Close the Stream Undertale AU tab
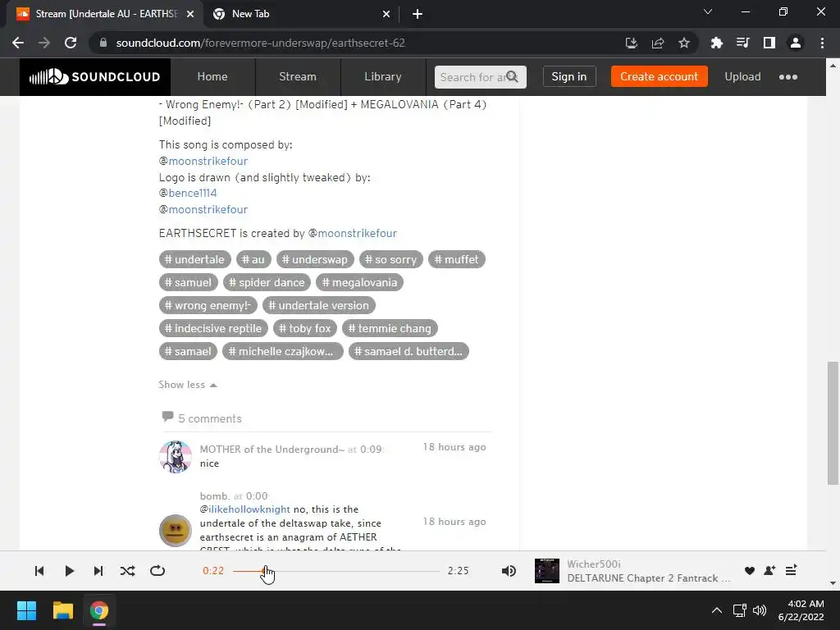This screenshot has height=630, width=840. [190, 14]
